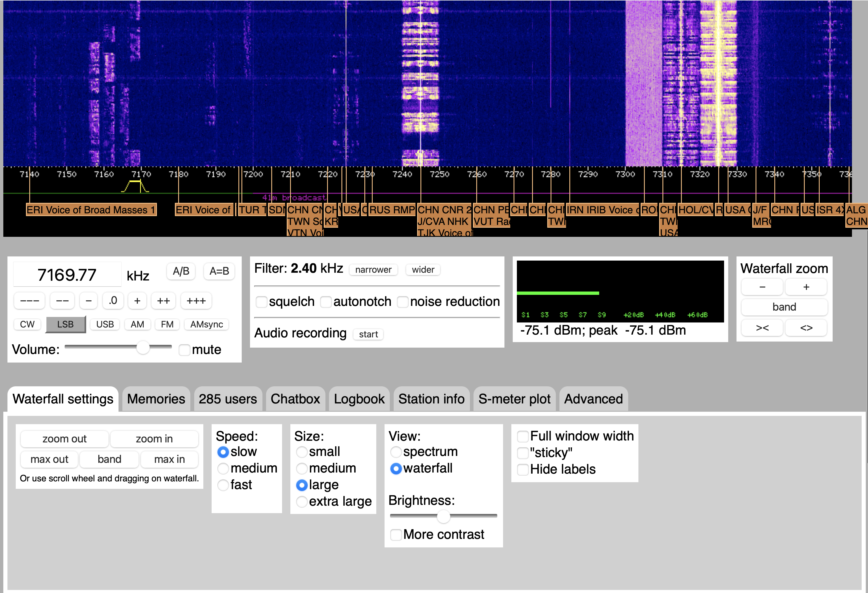
Task: Click the A/B VFO swap button
Action: pos(181,271)
